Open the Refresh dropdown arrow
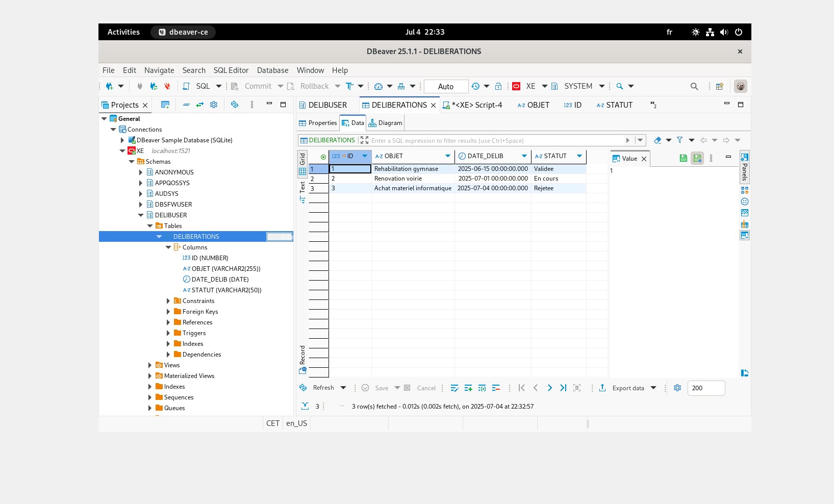This screenshot has height=504, width=834. [343, 388]
